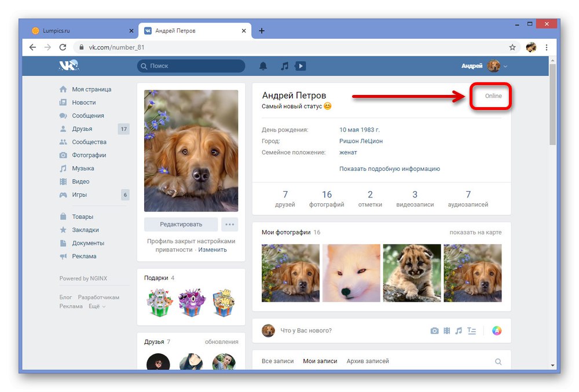
Task: Open the 7 друзей counter
Action: tap(285, 199)
